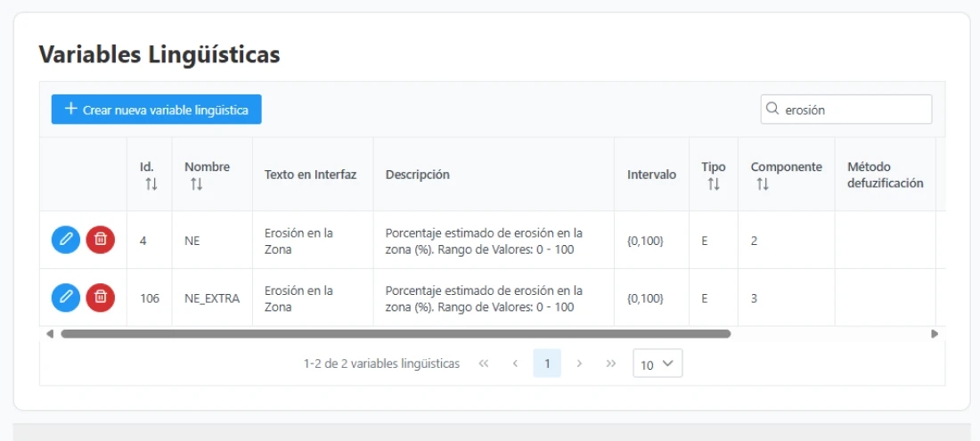Viewport: 980px width, 441px height.
Task: Click right arrow of horizontal scrollbar
Action: (x=935, y=334)
